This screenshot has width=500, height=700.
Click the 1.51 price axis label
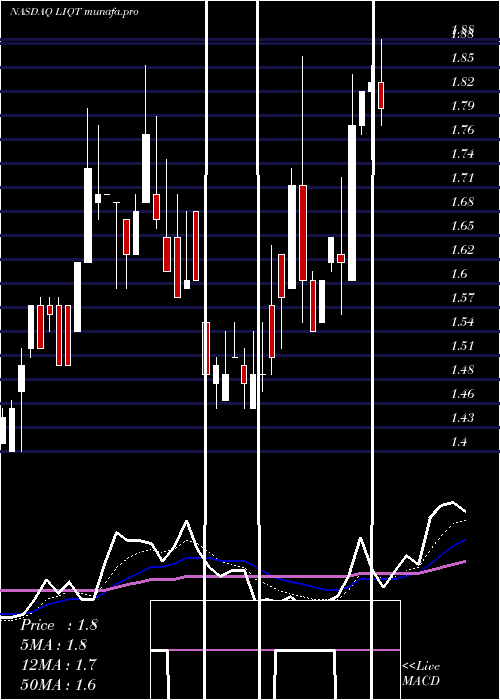(x=462, y=346)
